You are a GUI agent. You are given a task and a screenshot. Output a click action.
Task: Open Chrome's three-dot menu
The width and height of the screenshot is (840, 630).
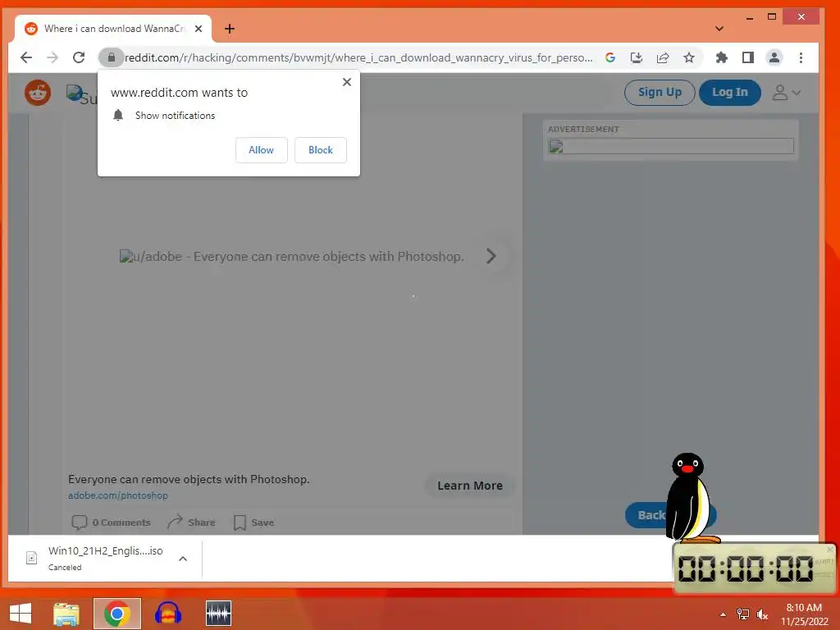[801, 57]
